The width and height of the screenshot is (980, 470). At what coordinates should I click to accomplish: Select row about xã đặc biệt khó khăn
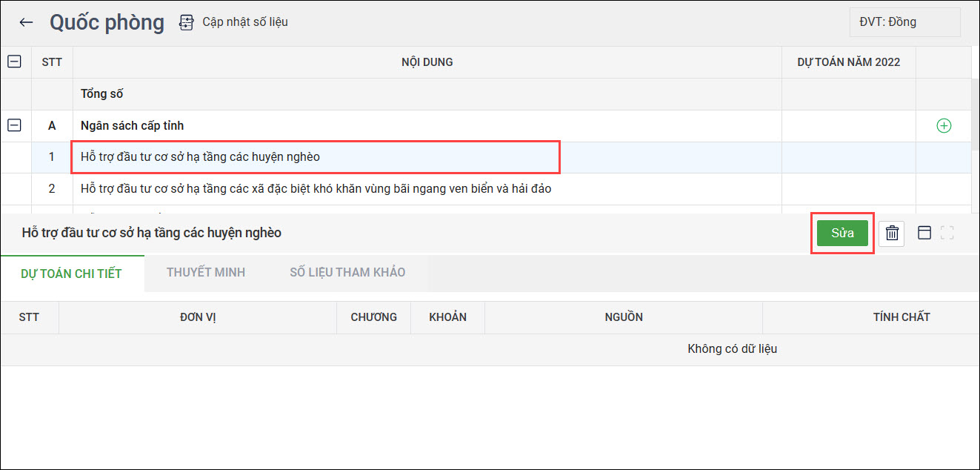316,189
